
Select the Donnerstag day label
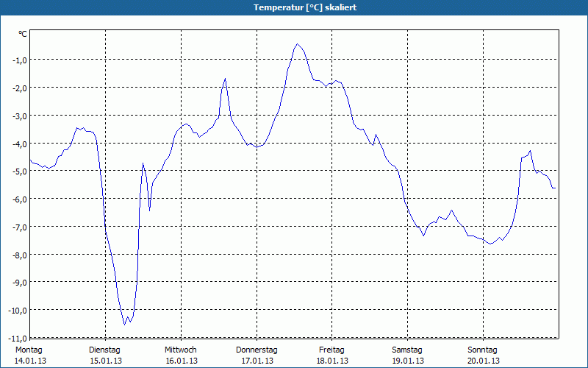[x=257, y=350]
